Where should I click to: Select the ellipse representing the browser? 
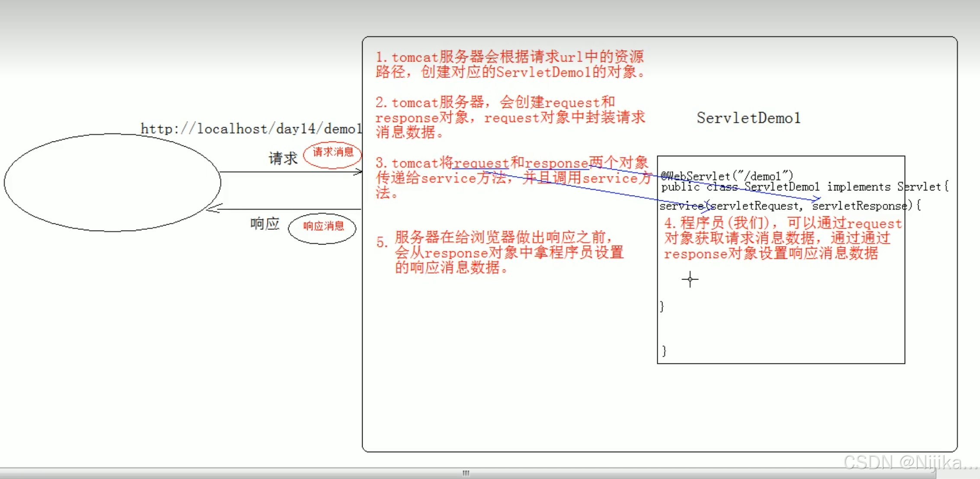112,182
